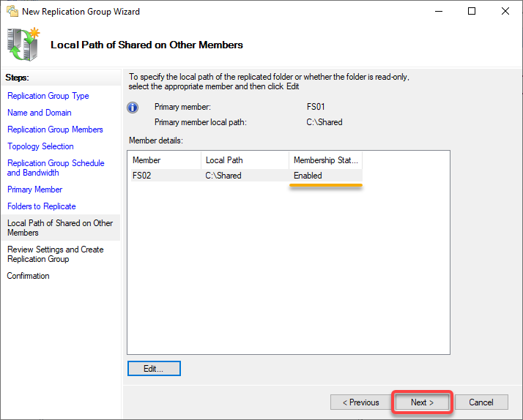Go to the Replication Group Members step
Image resolution: width=523 pixels, height=420 pixels.
pyautogui.click(x=55, y=130)
